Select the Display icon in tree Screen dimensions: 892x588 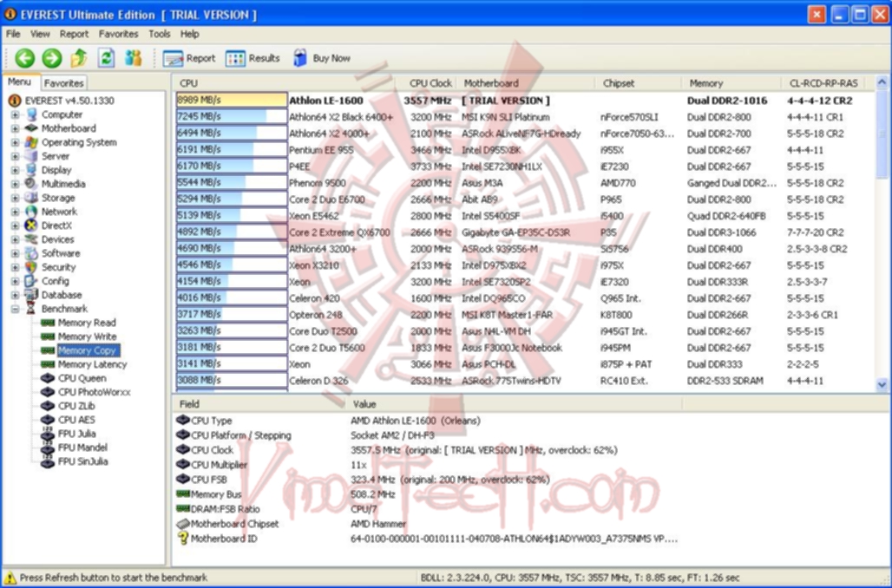click(x=31, y=170)
